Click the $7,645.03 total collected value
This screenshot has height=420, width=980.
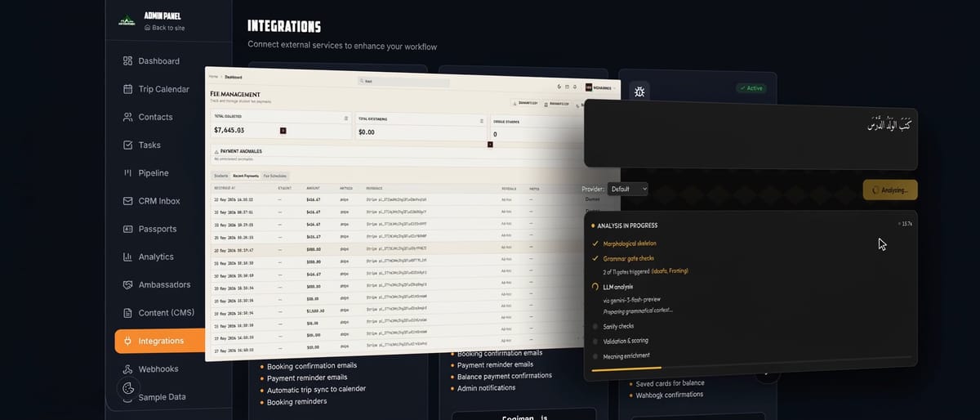pos(229,130)
